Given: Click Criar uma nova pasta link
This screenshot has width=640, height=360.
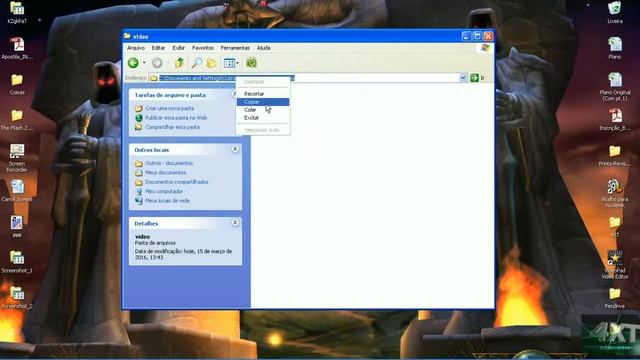Looking at the screenshot, I should click(x=169, y=108).
